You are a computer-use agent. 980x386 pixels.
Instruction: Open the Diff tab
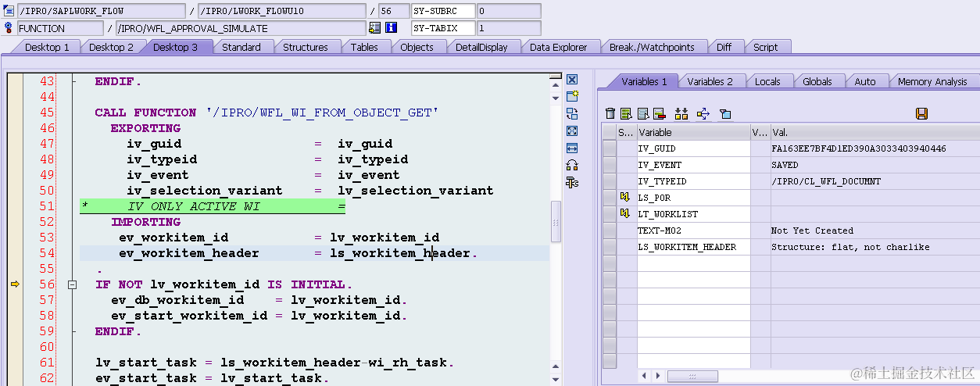pyautogui.click(x=724, y=47)
